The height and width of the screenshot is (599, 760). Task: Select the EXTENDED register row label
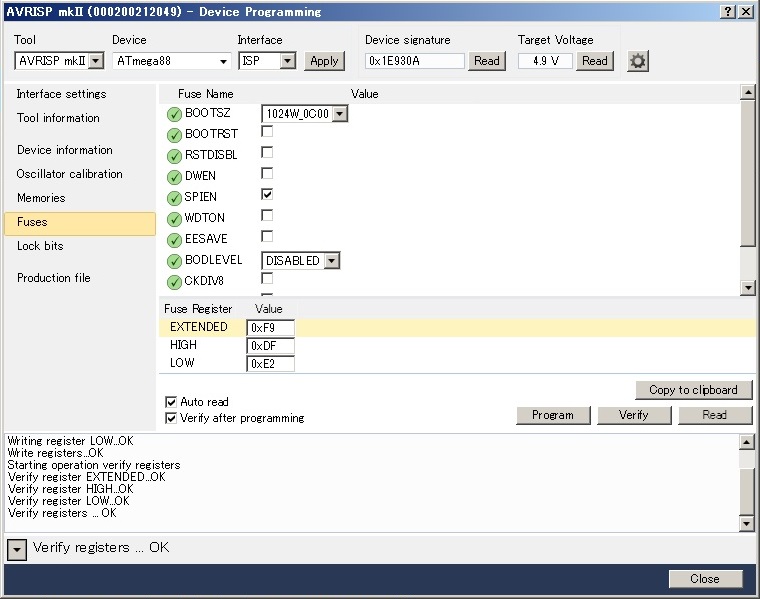click(198, 327)
